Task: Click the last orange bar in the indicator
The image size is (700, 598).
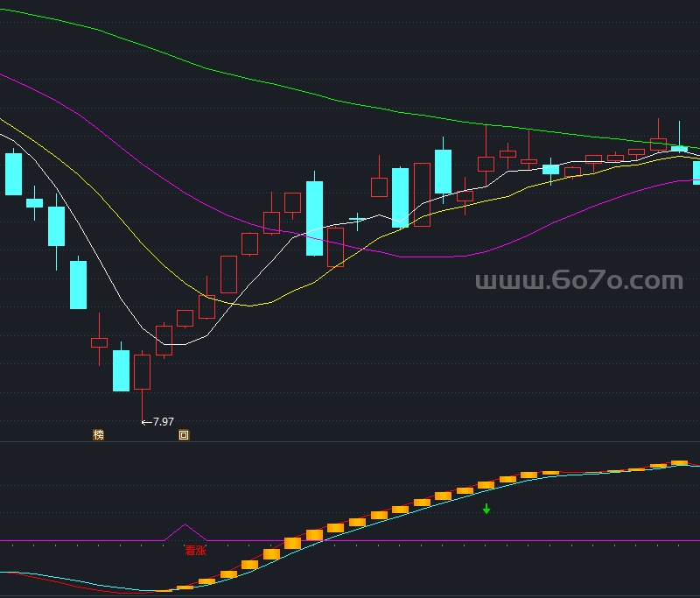Action: pyautogui.click(x=679, y=462)
